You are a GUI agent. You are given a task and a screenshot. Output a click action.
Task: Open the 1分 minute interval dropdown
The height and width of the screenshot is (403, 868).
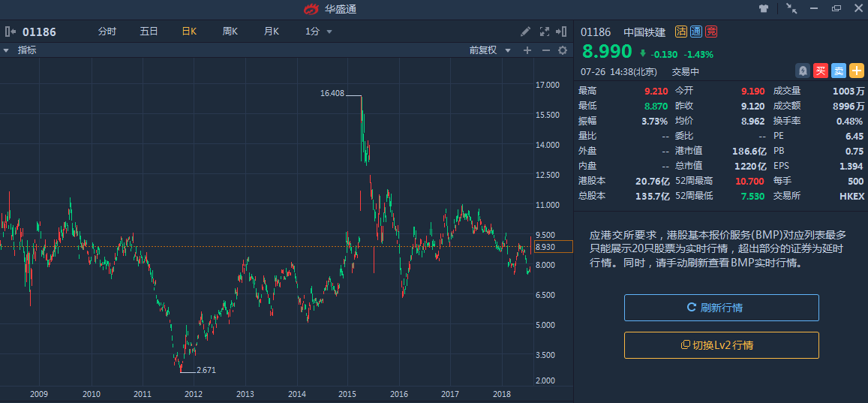click(x=318, y=32)
